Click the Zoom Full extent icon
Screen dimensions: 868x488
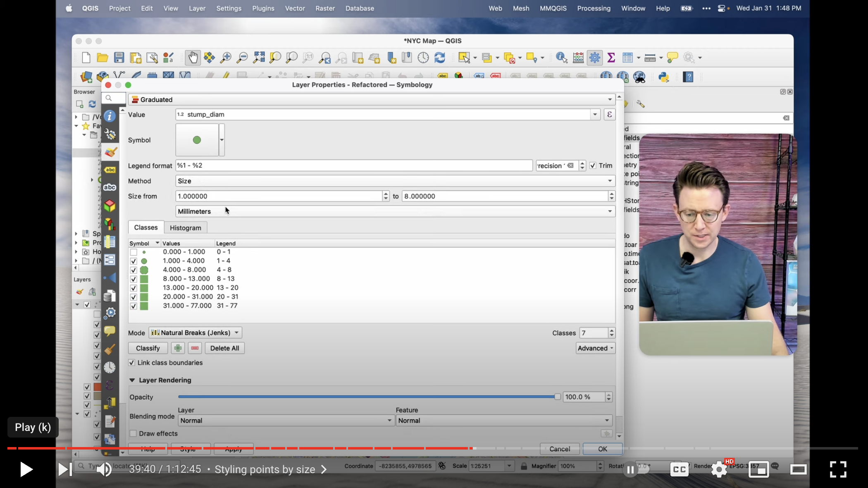click(x=259, y=57)
